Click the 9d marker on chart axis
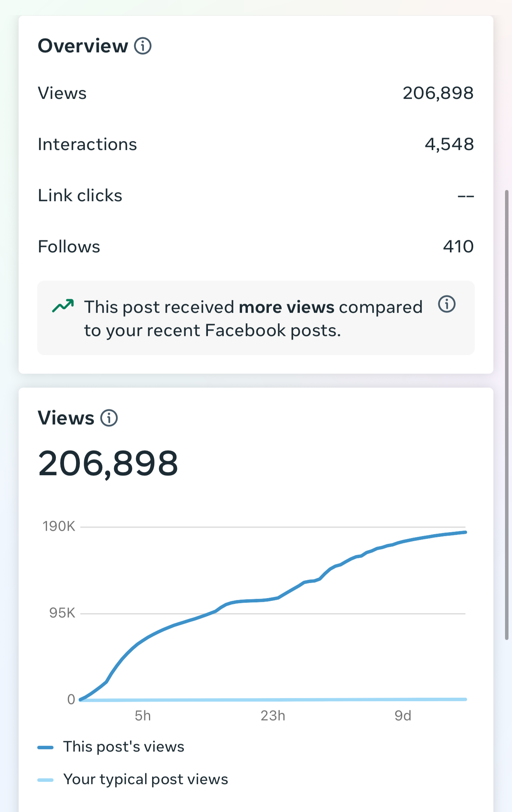This screenshot has height=812, width=512. [403, 715]
